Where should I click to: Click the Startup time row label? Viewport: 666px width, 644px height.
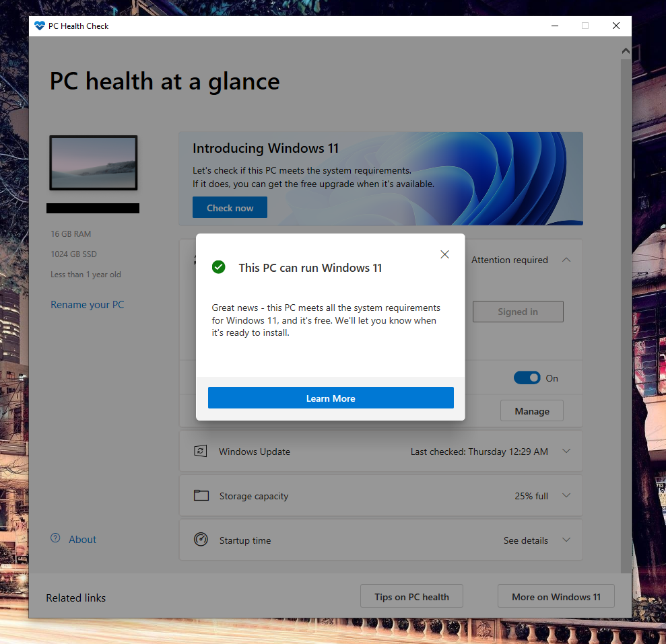(x=245, y=540)
